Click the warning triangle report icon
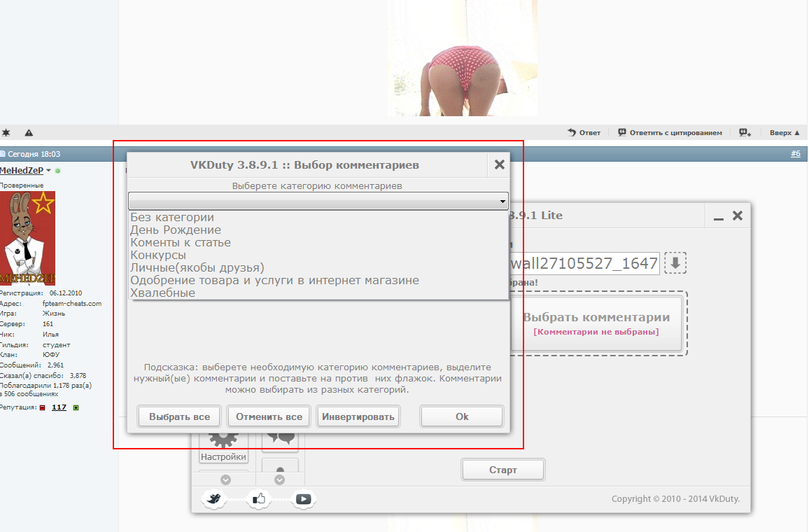The image size is (809, 532). click(29, 132)
